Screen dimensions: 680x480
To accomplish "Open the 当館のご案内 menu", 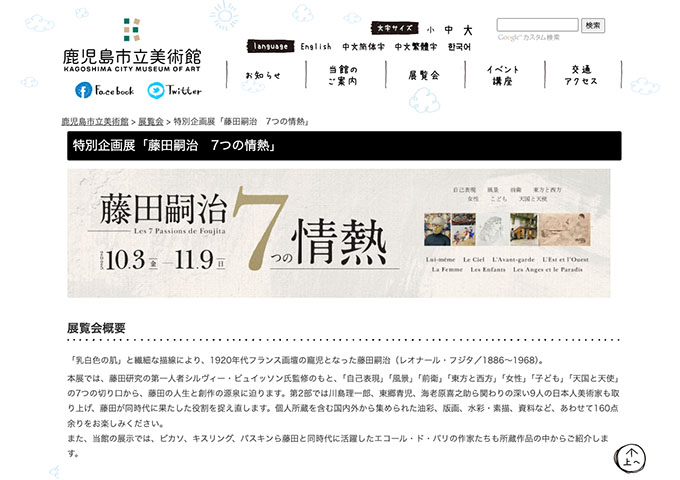I will (343, 75).
